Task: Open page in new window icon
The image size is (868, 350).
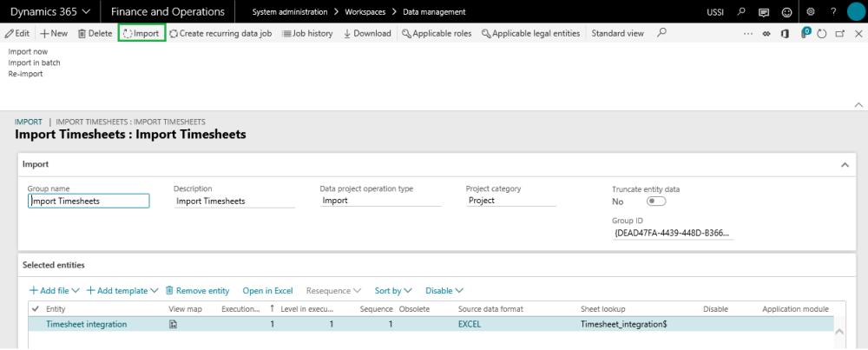Action: pyautogui.click(x=839, y=33)
